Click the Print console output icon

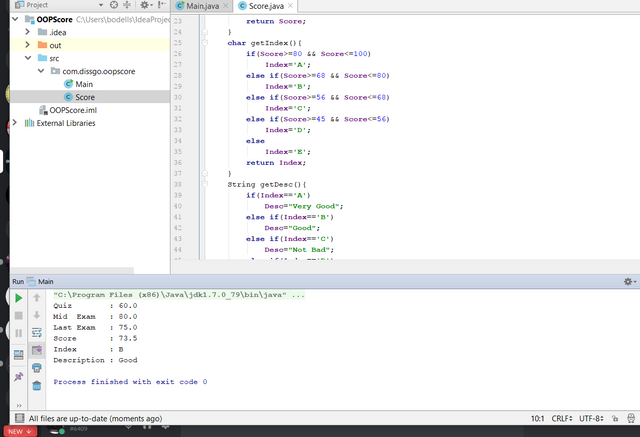point(37,368)
